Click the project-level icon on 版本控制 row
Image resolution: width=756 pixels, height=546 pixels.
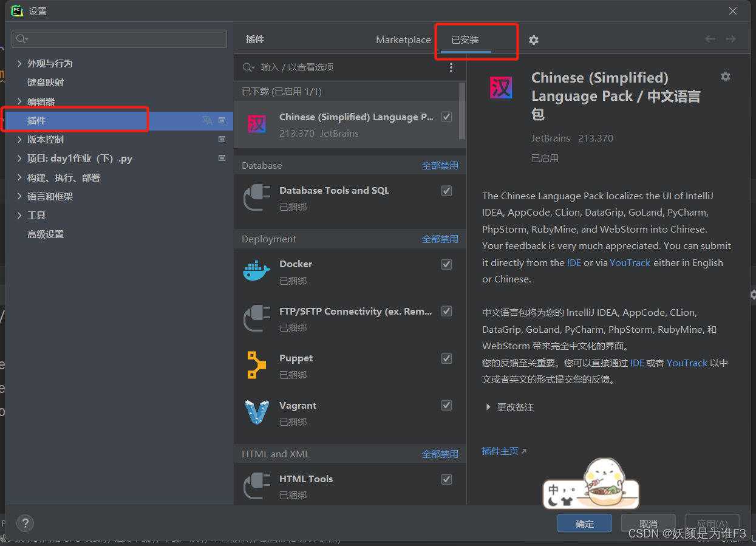tap(222, 139)
